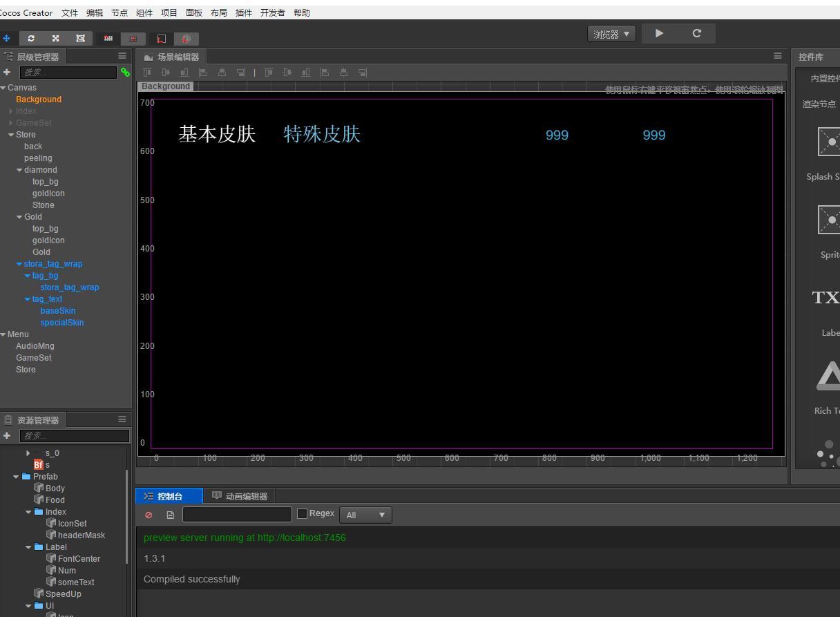Click the align bottom icon
Image resolution: width=840 pixels, height=617 pixels.
point(184,72)
